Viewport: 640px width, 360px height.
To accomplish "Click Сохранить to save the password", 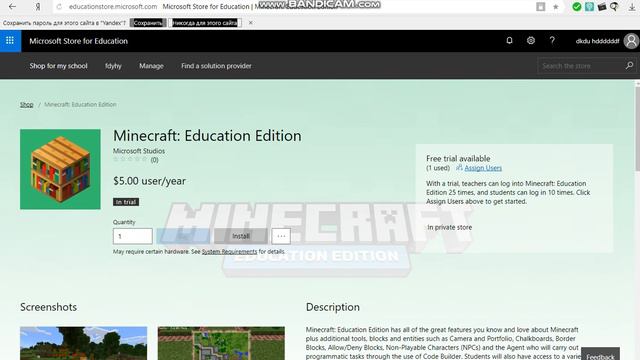I will tap(148, 23).
